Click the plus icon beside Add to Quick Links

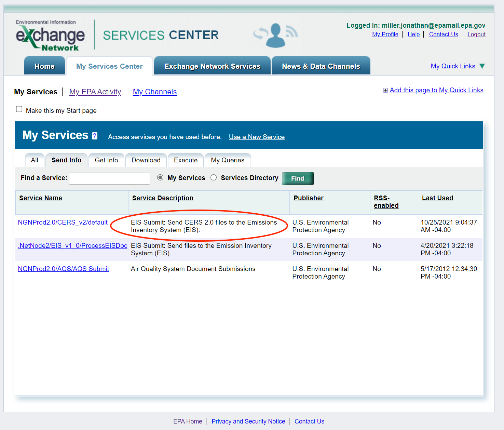pyautogui.click(x=385, y=90)
